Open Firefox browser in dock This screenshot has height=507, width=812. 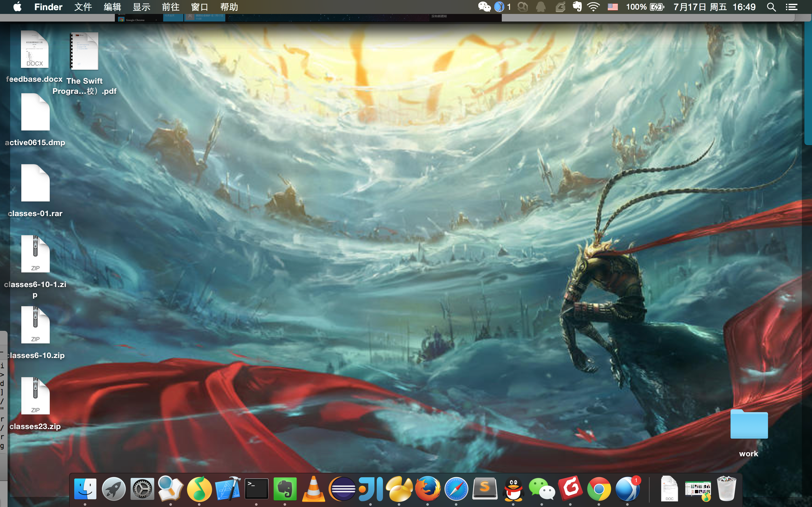click(x=428, y=489)
